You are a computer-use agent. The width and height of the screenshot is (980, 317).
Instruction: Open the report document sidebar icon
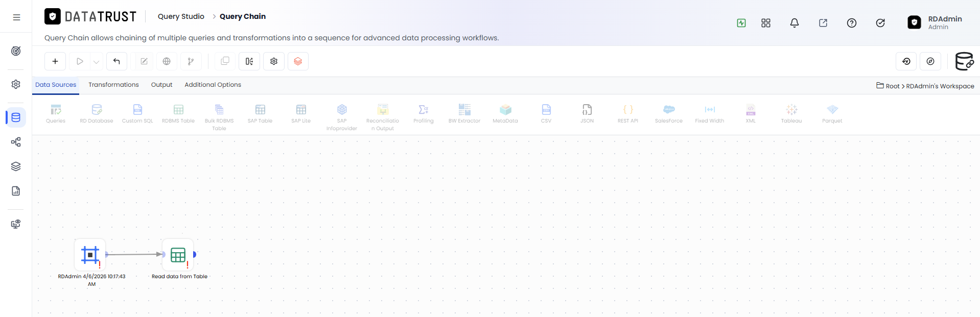click(16, 191)
